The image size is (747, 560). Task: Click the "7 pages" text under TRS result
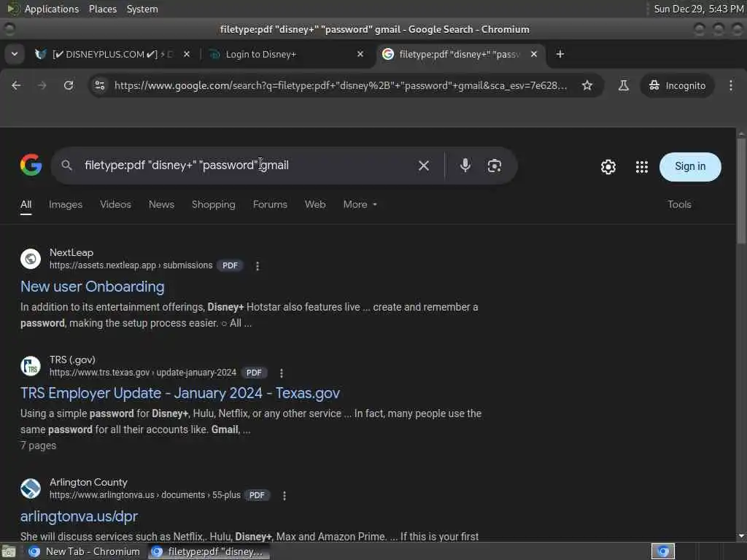38,446
